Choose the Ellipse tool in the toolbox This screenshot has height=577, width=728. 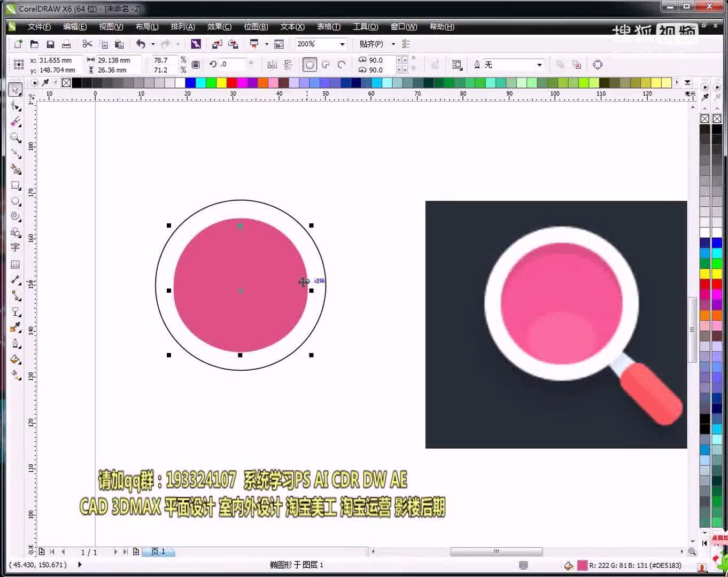(16, 201)
